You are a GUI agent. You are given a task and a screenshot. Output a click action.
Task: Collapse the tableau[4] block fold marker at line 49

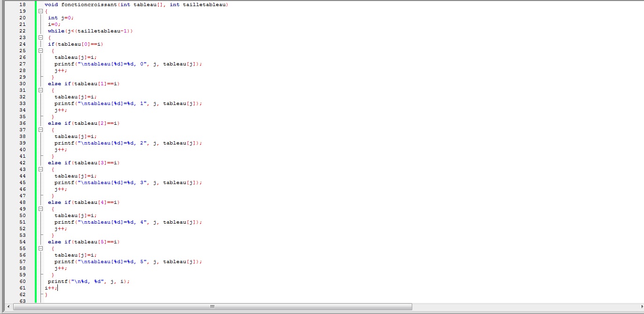click(41, 209)
